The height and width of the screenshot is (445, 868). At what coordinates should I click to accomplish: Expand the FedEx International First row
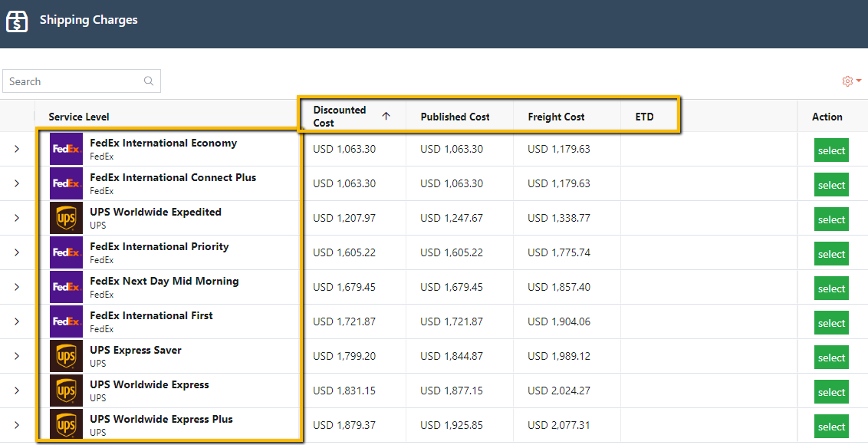pyautogui.click(x=17, y=321)
